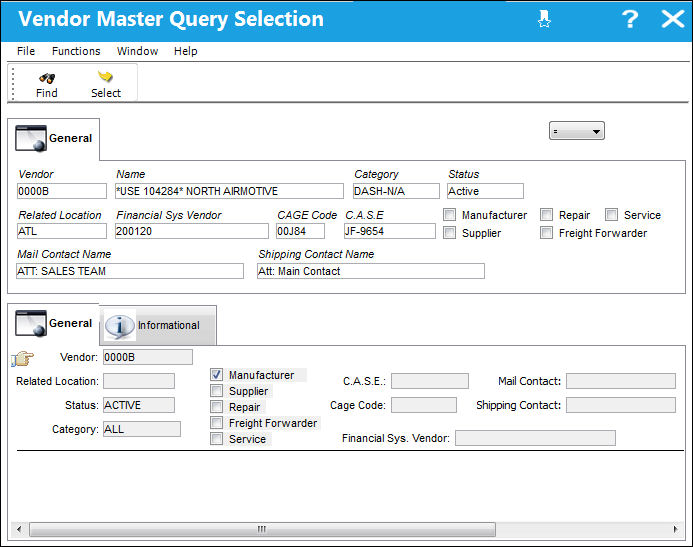Click the Shipping Contact query field
The width and height of the screenshot is (693, 547).
click(621, 405)
